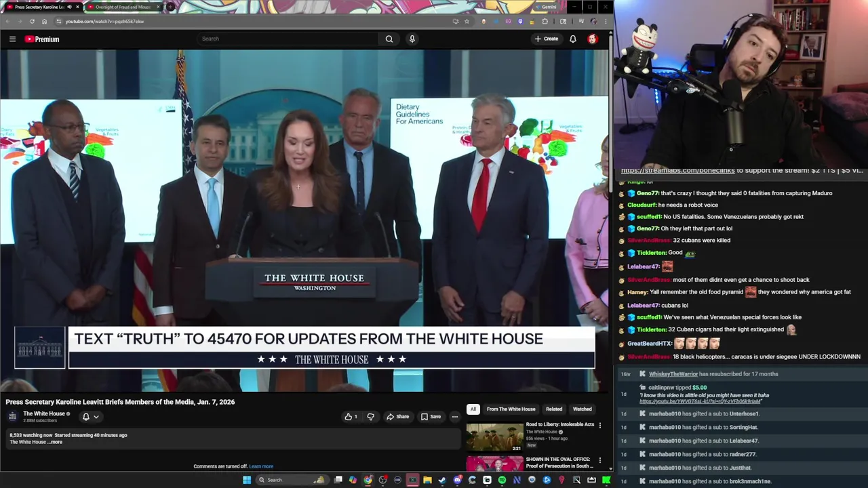Open Task View from the taskbar
The image size is (868, 488).
(x=338, y=480)
